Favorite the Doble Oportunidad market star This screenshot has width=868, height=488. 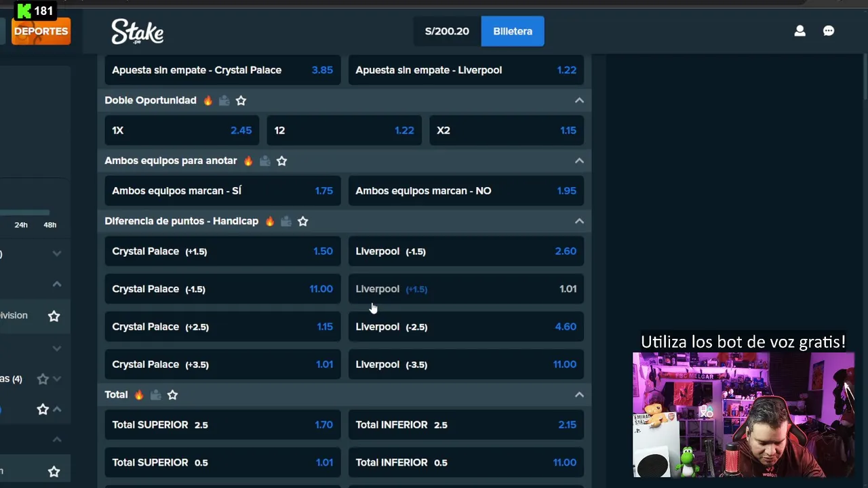coord(241,100)
